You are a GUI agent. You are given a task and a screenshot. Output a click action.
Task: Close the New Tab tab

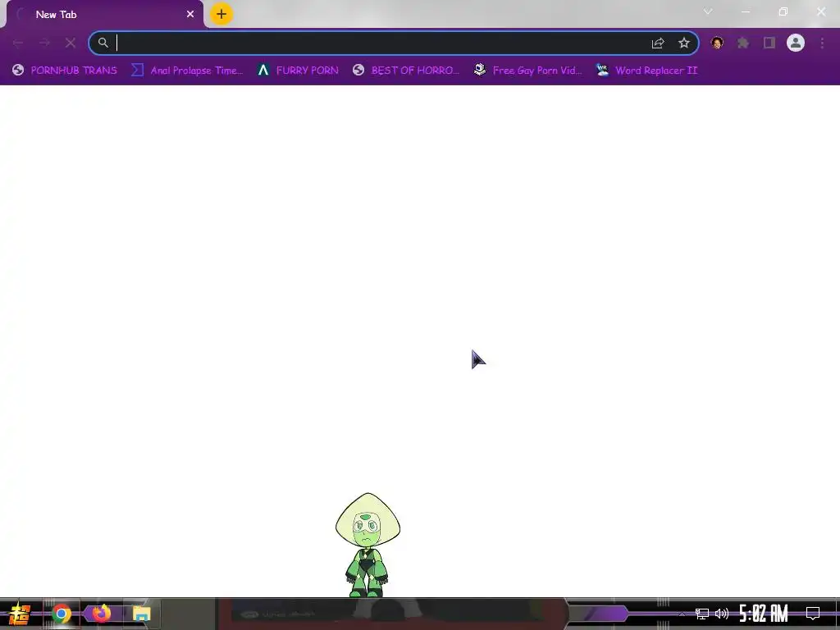click(190, 15)
